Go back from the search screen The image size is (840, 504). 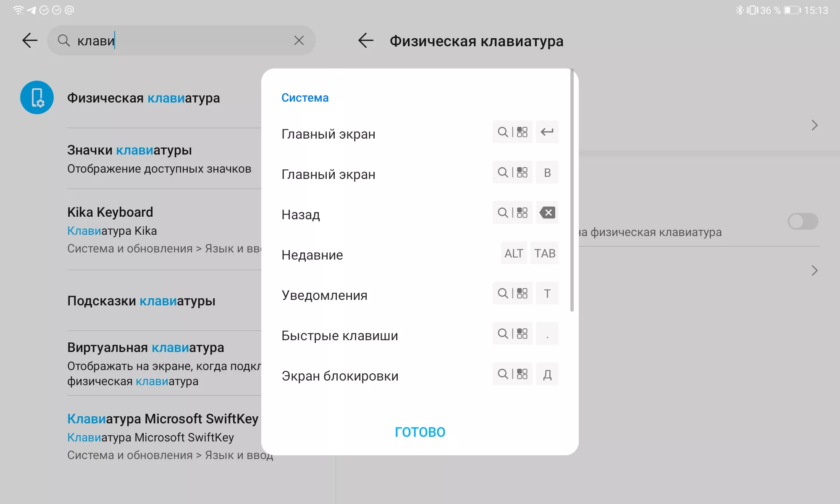click(30, 40)
